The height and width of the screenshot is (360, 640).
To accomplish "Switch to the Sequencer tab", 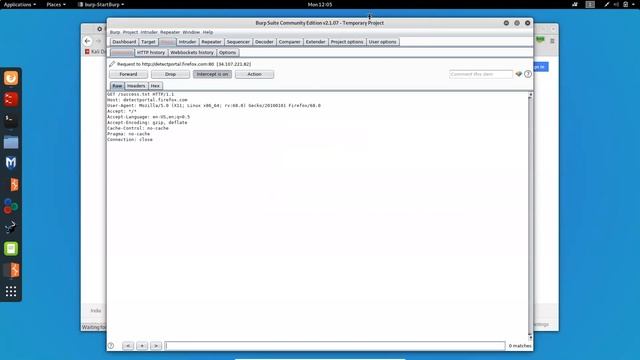I will (238, 42).
